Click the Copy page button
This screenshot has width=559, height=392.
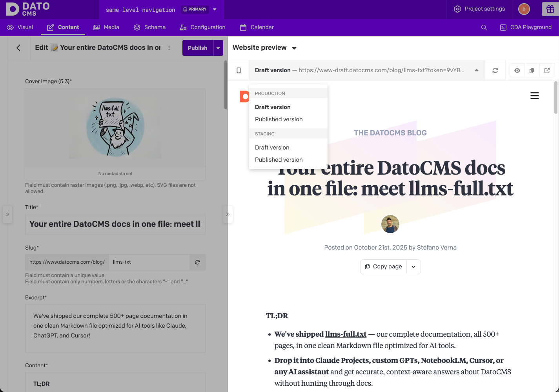click(x=383, y=267)
